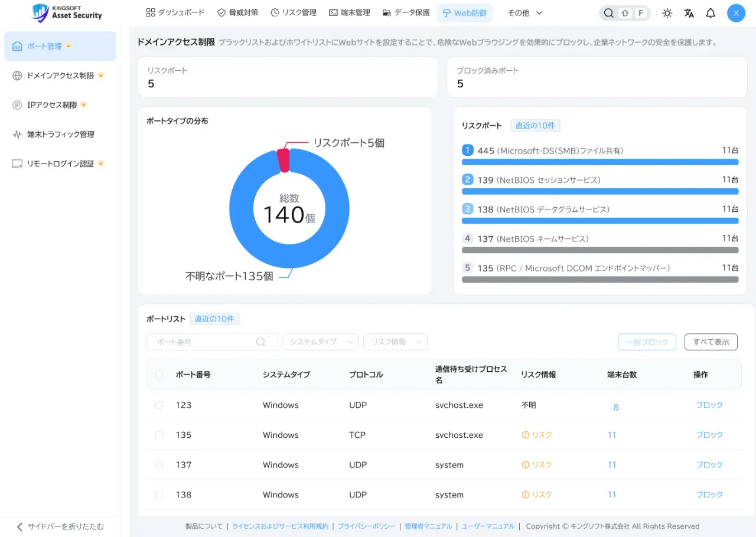The height and width of the screenshot is (537, 756).
Task: Click the gray bar for port 135 RPC
Action: pos(600,279)
